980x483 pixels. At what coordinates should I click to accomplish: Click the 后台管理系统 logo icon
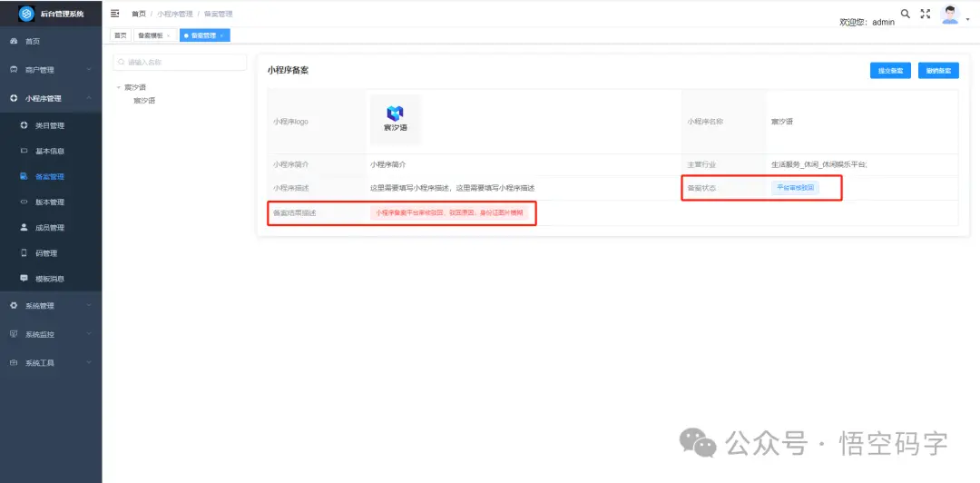click(27, 13)
